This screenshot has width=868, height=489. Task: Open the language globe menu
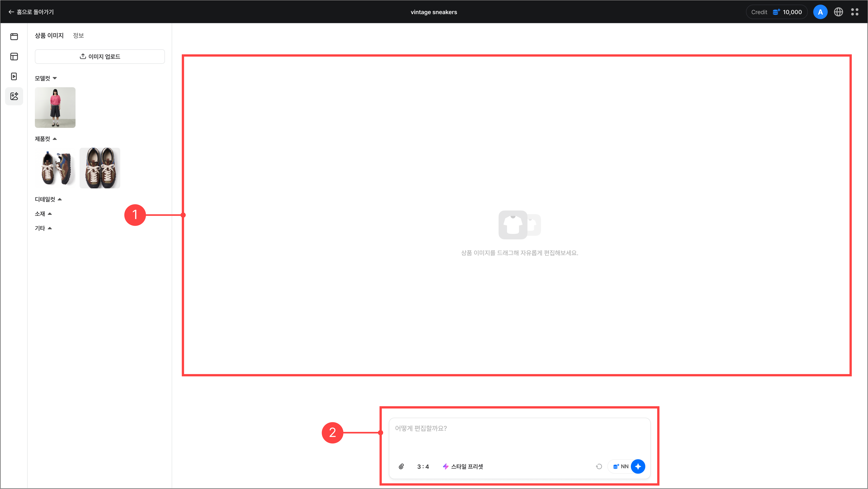pyautogui.click(x=838, y=12)
